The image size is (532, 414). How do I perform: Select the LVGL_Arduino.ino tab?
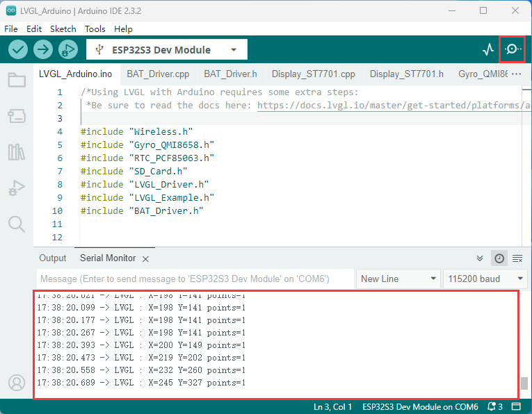pos(75,74)
